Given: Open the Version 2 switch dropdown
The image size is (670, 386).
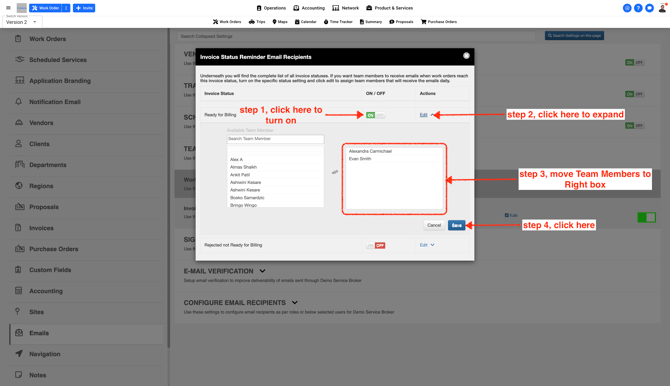Looking at the screenshot, I should pyautogui.click(x=21, y=22).
